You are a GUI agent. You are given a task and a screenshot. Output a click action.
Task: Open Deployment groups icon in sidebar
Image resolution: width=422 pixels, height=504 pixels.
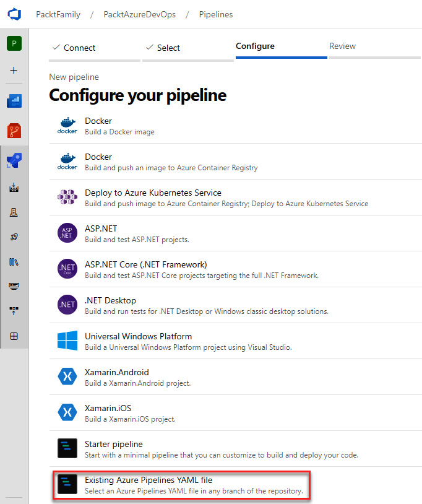[x=14, y=311]
